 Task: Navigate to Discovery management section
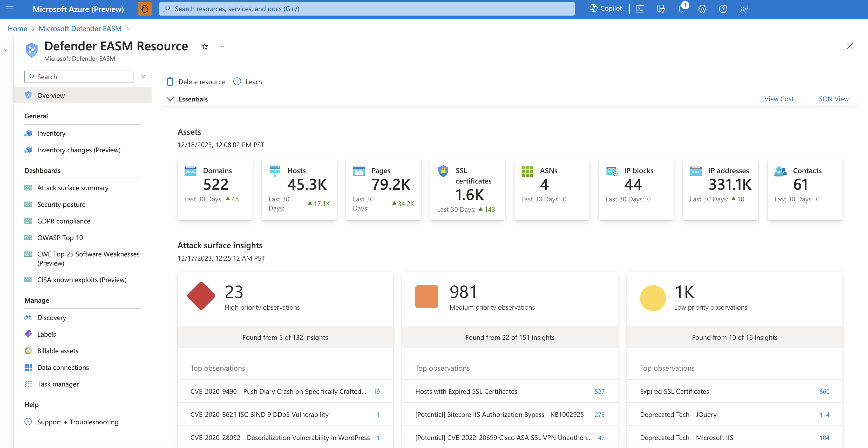click(51, 317)
